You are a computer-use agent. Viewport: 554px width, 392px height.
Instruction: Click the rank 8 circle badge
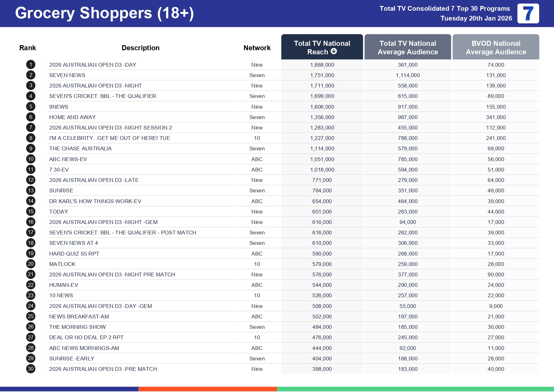point(31,138)
